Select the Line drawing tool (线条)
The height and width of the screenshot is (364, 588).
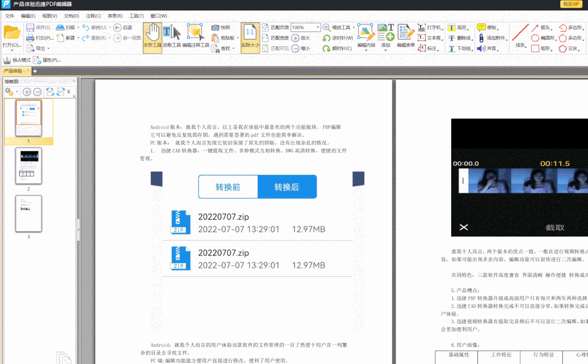520,36
